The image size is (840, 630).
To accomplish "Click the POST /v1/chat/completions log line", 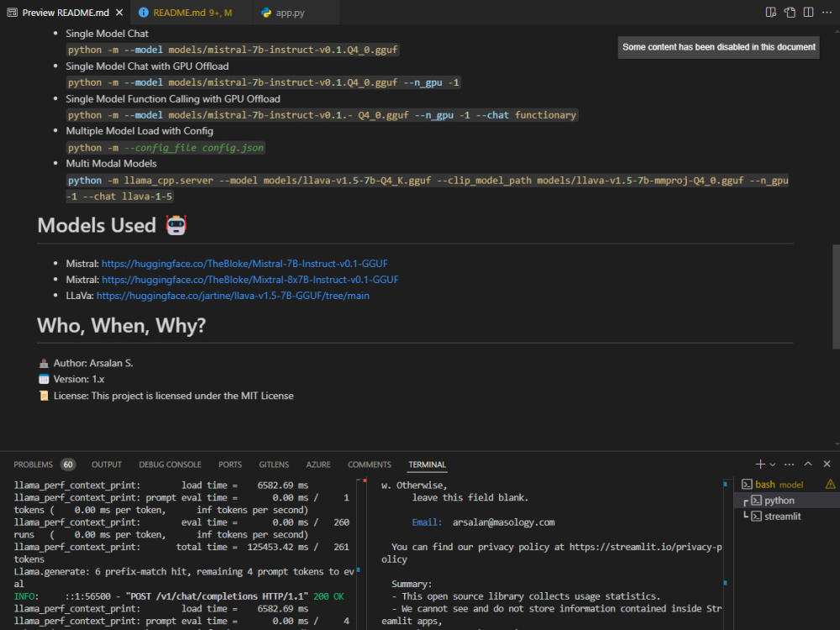I will coord(179,596).
